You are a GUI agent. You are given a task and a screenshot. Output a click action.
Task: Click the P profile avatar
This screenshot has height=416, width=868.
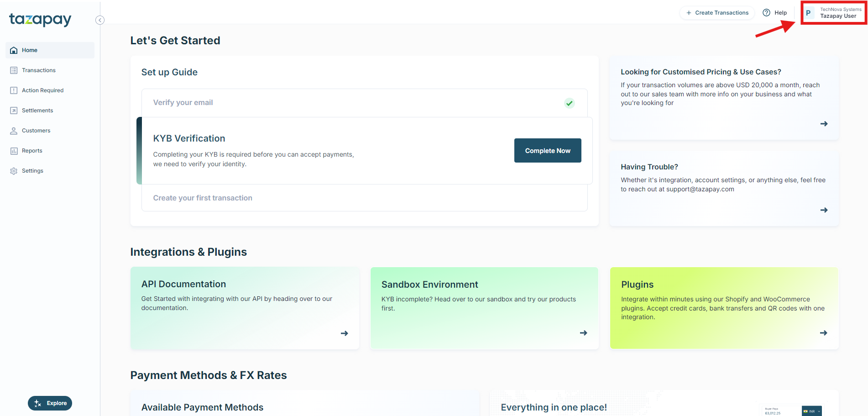pos(808,13)
